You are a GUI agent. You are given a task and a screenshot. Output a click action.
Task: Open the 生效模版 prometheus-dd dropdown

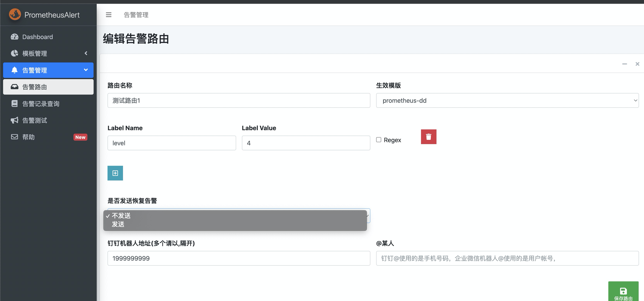pyautogui.click(x=507, y=101)
